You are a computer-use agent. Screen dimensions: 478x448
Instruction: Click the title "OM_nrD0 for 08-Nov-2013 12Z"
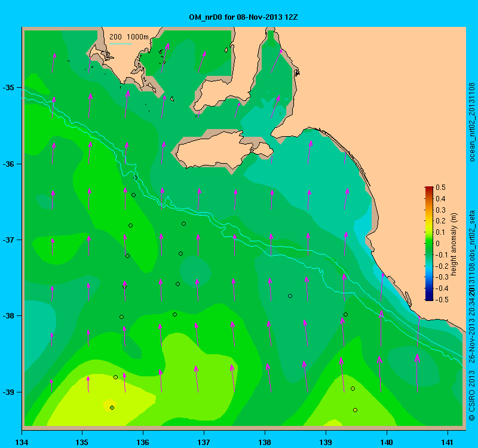(243, 17)
